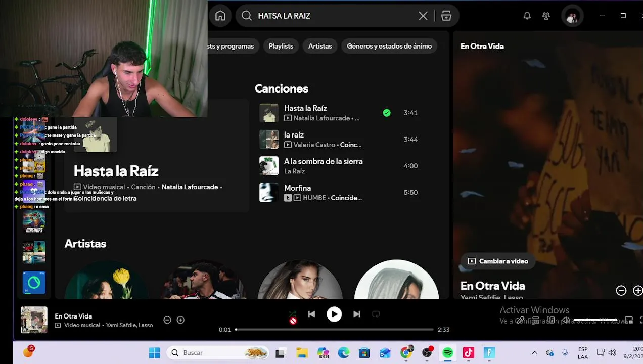
Task: Seek on the song progress bar
Action: pos(335,330)
